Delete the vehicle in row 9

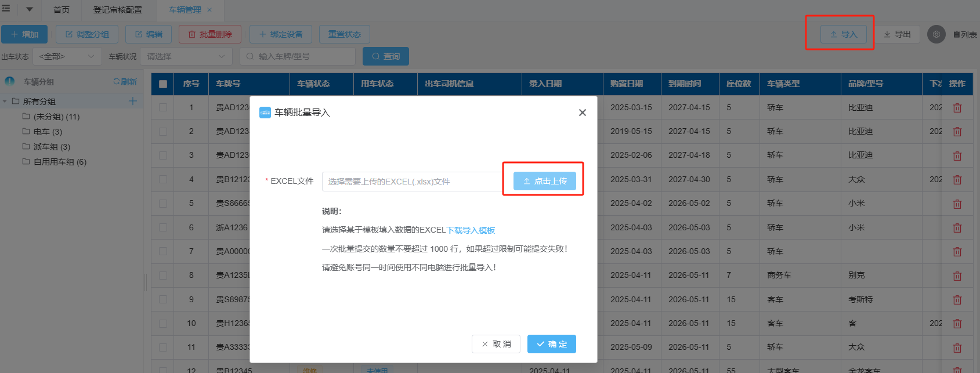tap(957, 300)
